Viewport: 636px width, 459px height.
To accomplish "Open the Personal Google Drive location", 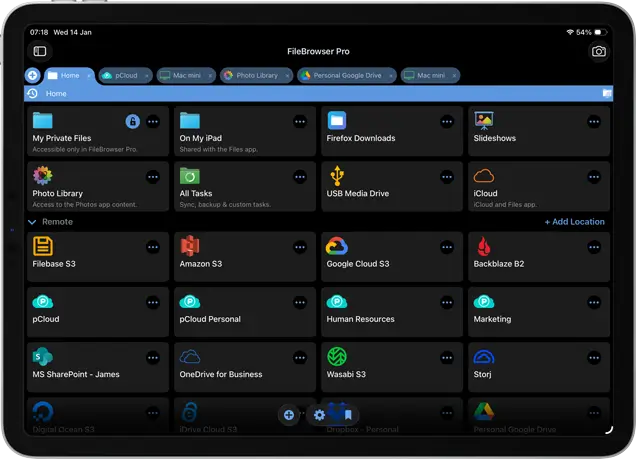I will click(x=539, y=417).
